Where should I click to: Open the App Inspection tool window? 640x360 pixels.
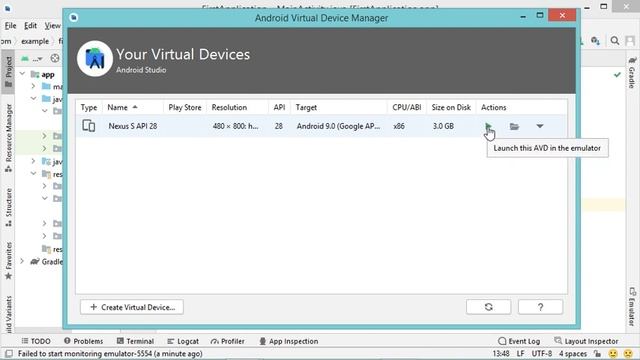[289, 341]
